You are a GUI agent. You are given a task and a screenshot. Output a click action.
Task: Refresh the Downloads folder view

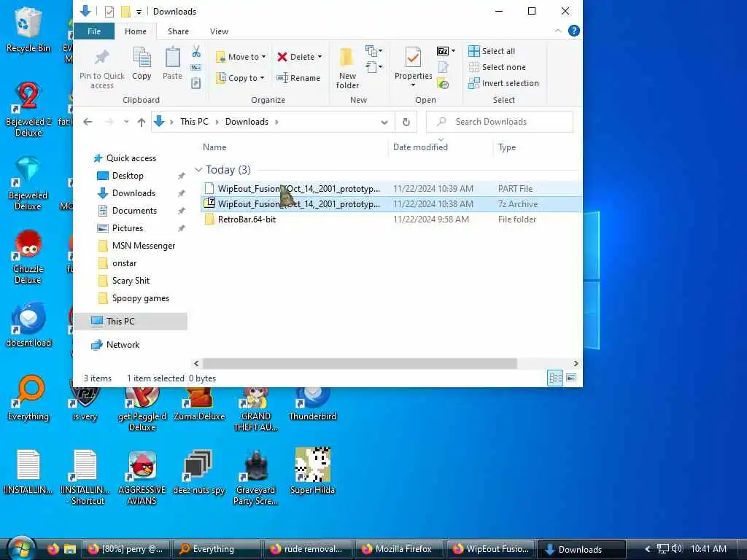(x=406, y=122)
